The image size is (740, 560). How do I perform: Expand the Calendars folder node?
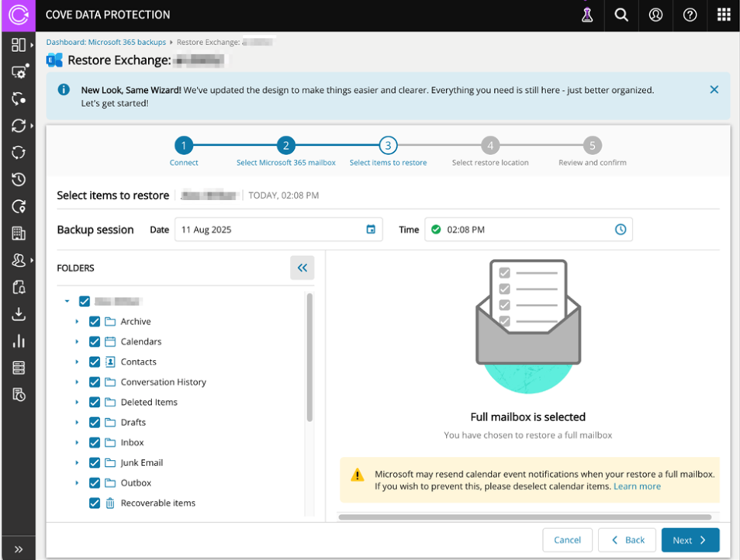pos(77,341)
